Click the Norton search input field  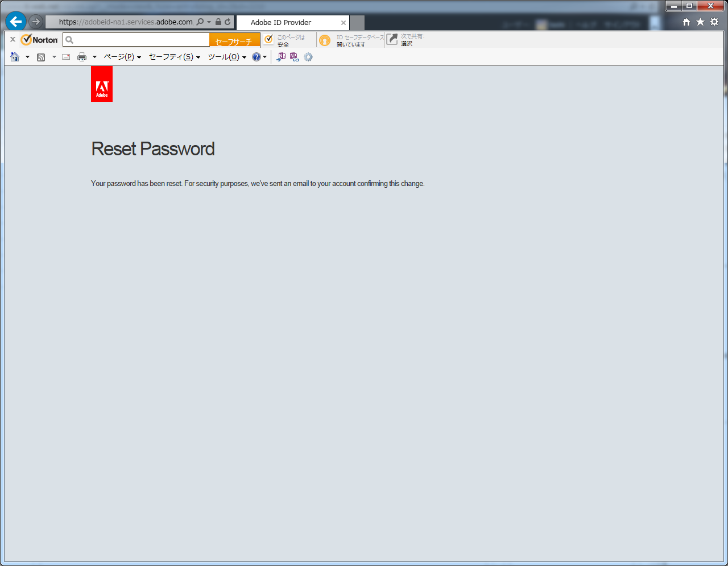[x=136, y=40]
